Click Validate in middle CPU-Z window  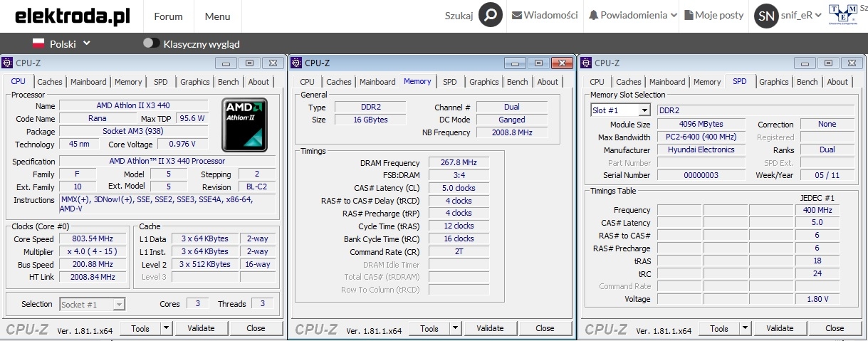(x=490, y=328)
